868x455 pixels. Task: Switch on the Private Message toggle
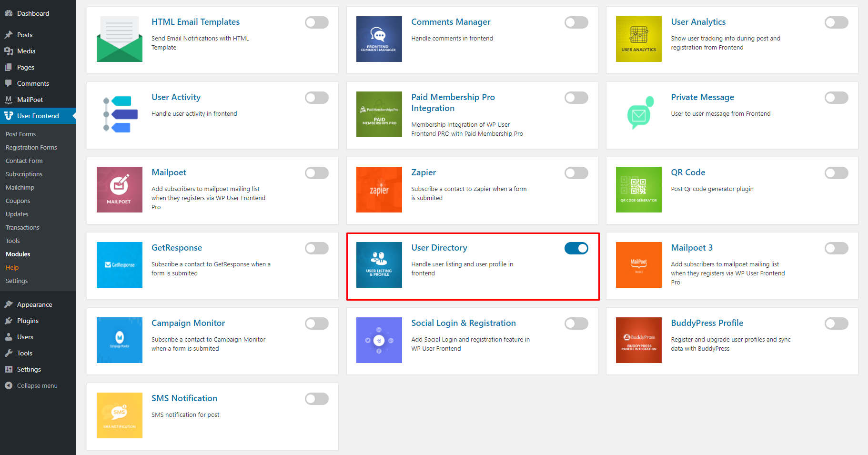[x=837, y=98]
